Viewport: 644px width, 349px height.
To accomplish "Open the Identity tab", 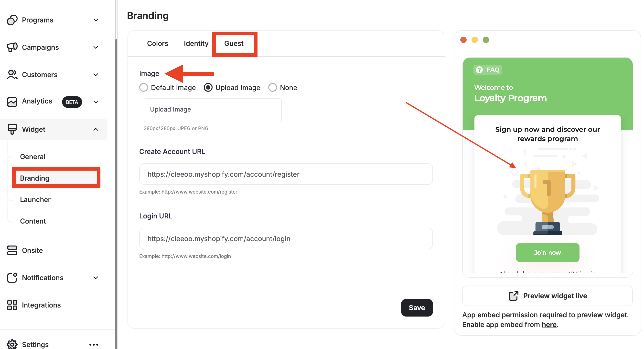I will 196,43.
